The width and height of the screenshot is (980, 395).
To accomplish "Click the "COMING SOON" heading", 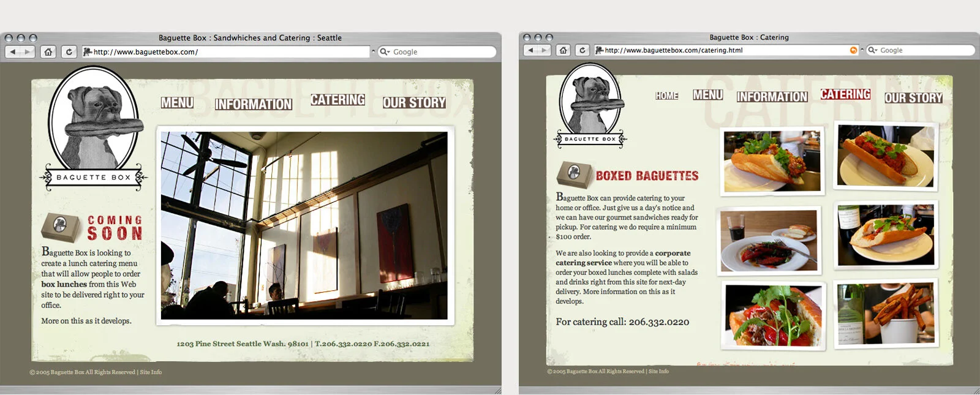I will (115, 227).
